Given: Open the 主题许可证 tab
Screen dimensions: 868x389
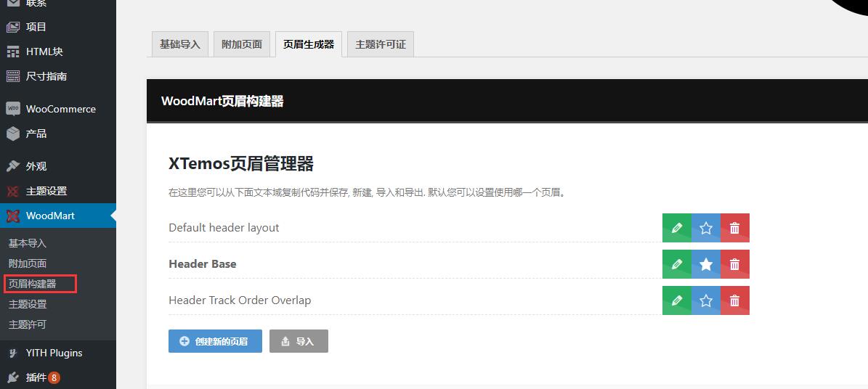Looking at the screenshot, I should click(x=381, y=44).
